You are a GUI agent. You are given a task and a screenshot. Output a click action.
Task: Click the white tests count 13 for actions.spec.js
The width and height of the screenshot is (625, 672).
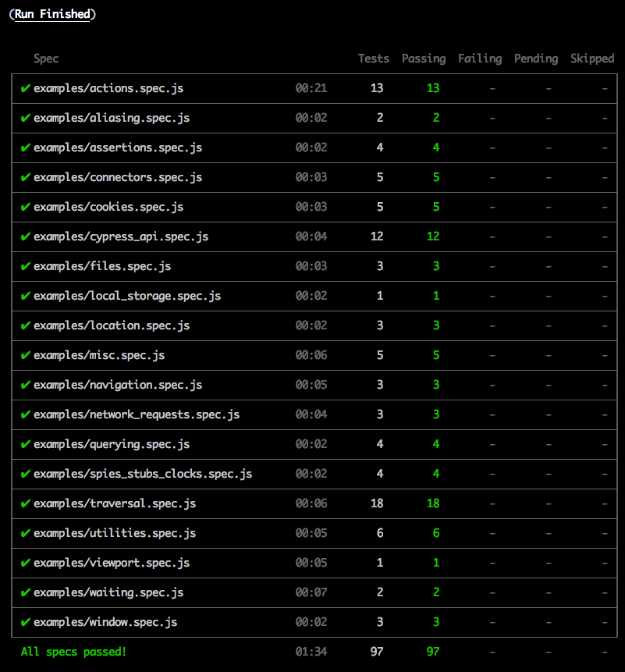(377, 88)
